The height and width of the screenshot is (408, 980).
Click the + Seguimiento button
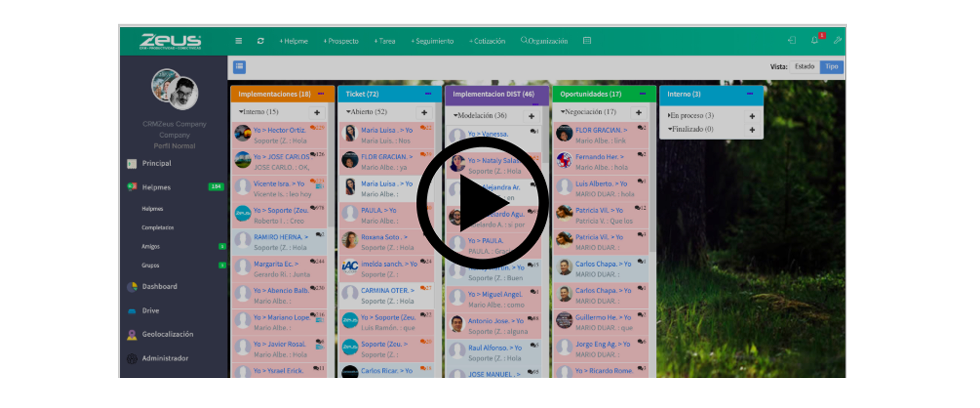pyautogui.click(x=432, y=41)
